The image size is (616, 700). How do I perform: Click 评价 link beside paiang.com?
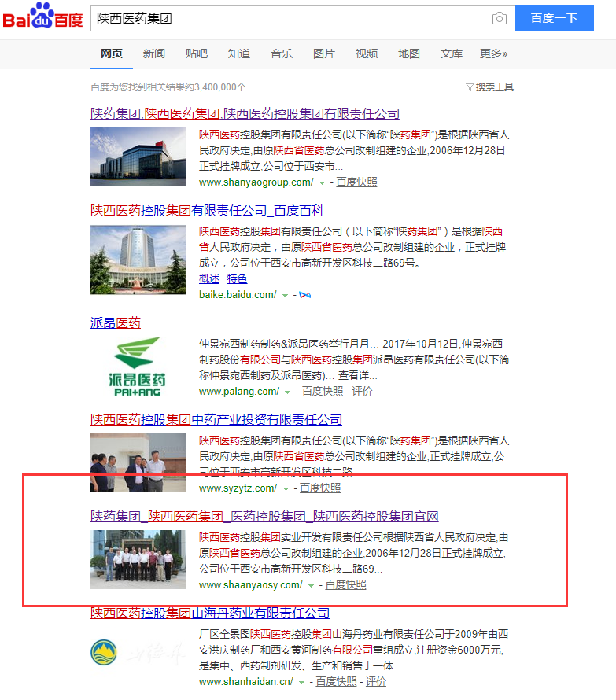click(362, 392)
